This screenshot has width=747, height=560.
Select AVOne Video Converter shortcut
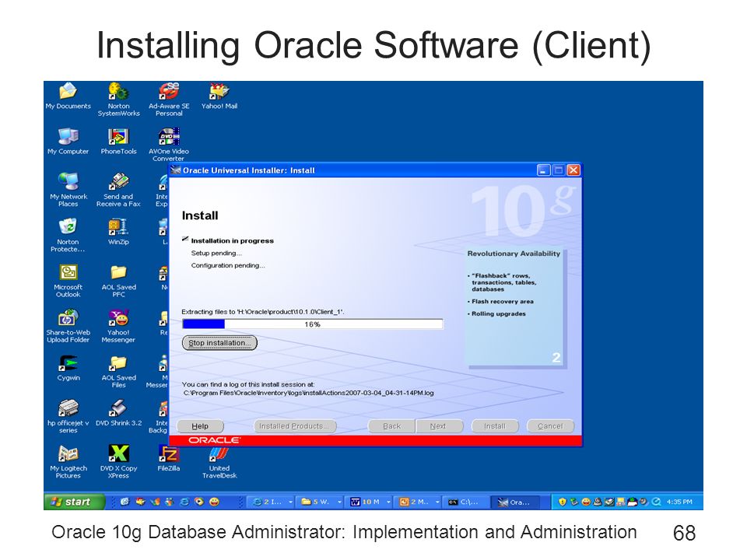pos(169,145)
